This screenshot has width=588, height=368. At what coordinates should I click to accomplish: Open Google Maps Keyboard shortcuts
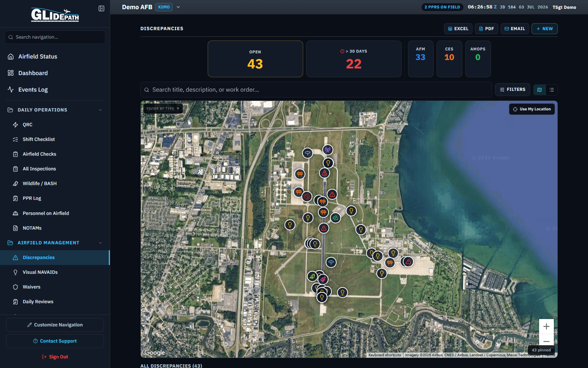385,355
